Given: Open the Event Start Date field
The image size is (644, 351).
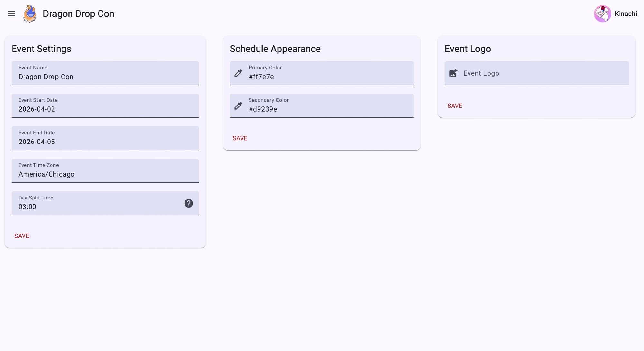Looking at the screenshot, I should pos(105,109).
